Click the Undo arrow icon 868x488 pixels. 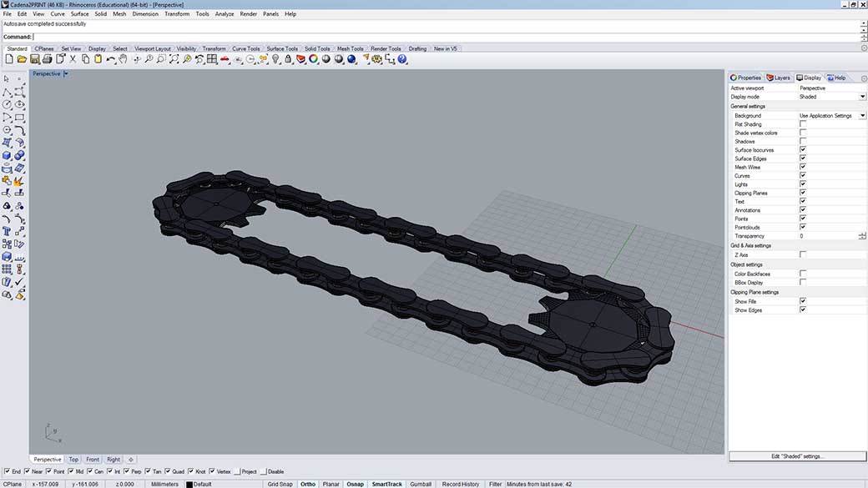(111, 59)
